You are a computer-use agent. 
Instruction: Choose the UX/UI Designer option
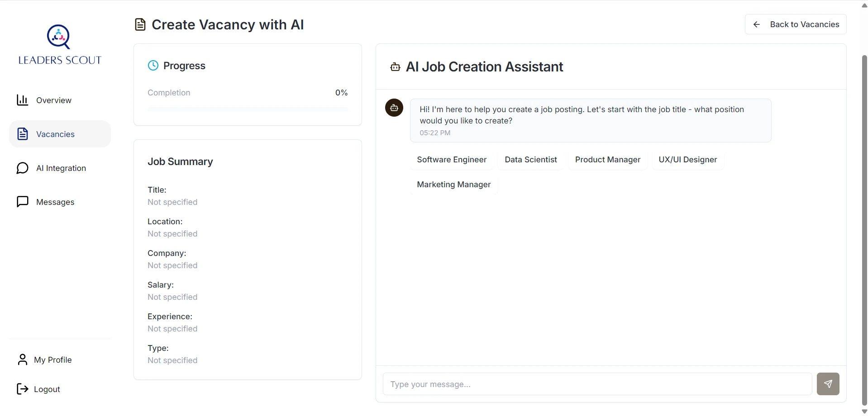687,160
